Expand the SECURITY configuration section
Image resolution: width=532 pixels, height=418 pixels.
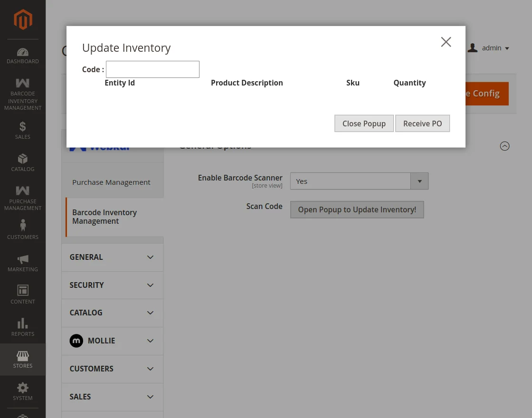point(112,285)
